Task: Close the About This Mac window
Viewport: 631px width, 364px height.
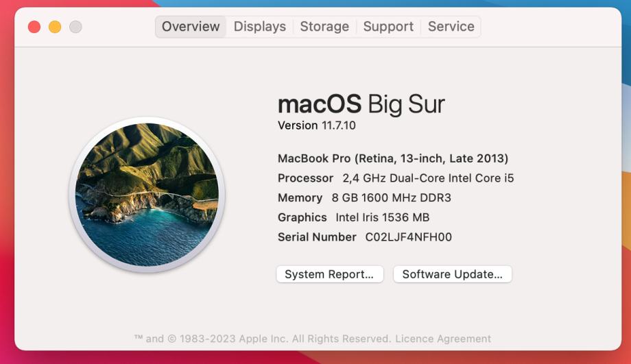Action: (34, 27)
